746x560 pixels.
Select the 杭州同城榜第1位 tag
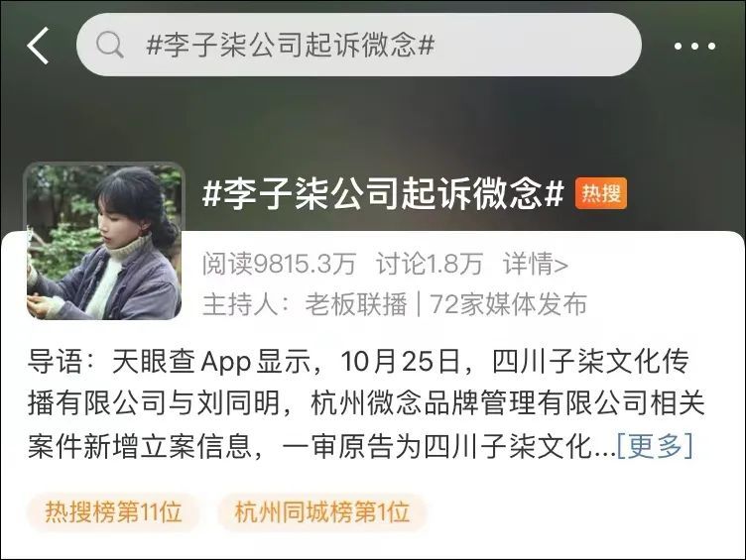click(x=322, y=512)
